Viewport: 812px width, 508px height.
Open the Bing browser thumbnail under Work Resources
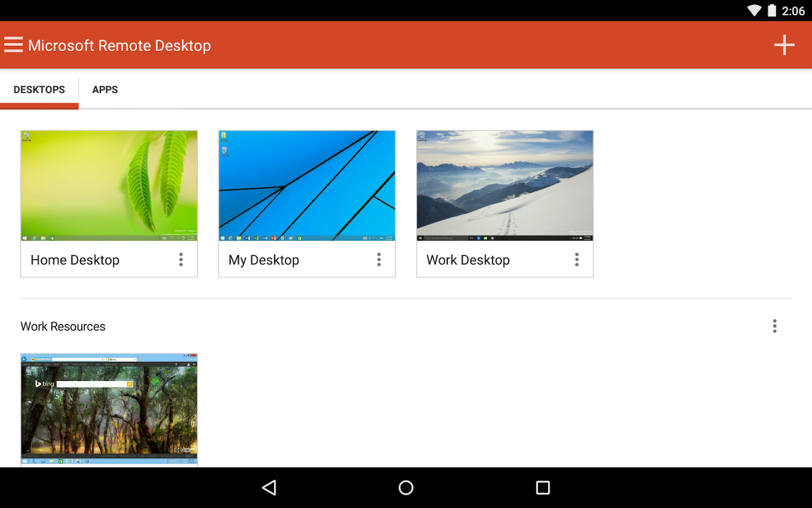click(109, 409)
